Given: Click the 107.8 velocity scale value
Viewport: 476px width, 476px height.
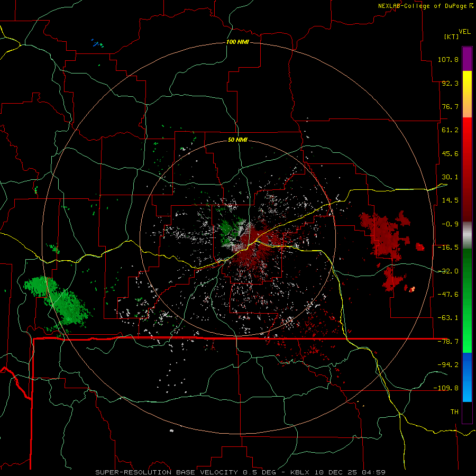Looking at the screenshot, I should (x=448, y=59).
